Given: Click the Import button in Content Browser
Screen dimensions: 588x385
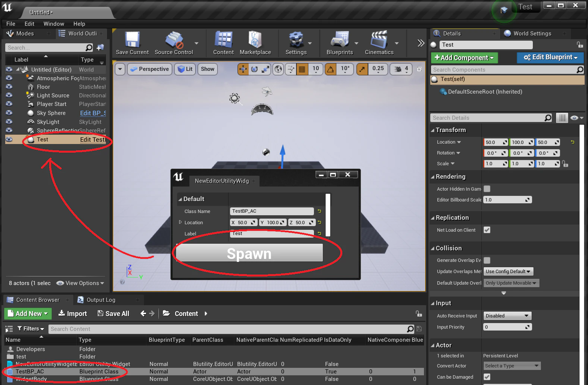Looking at the screenshot, I should pos(73,314).
